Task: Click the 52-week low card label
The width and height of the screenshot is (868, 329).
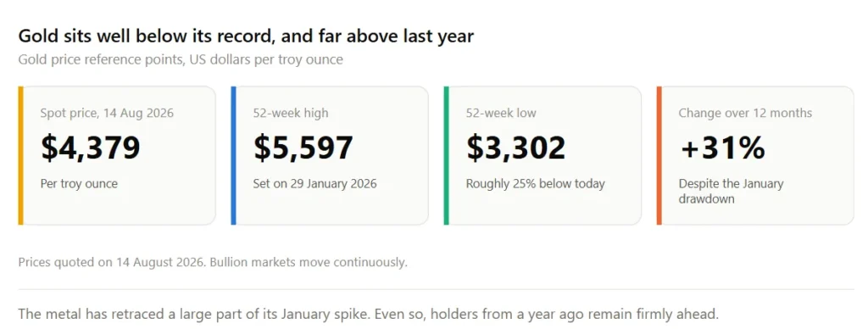Action: click(501, 113)
